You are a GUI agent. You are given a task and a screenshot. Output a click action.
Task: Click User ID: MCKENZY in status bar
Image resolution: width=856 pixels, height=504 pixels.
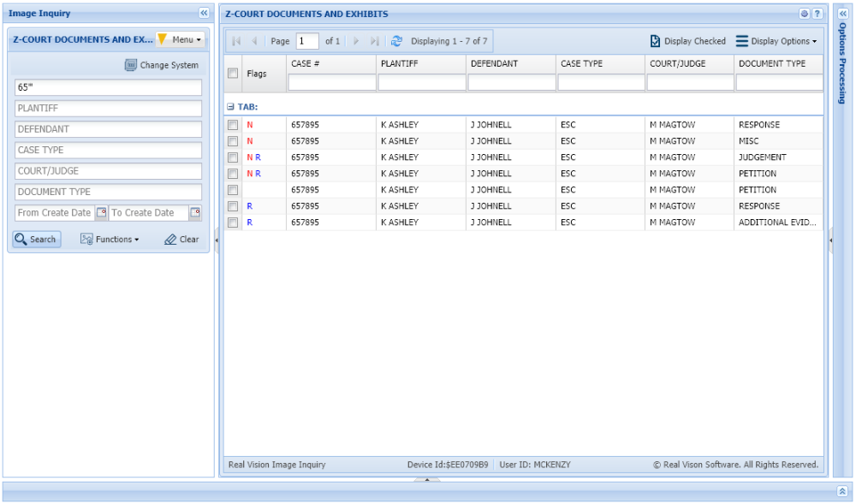tap(535, 465)
